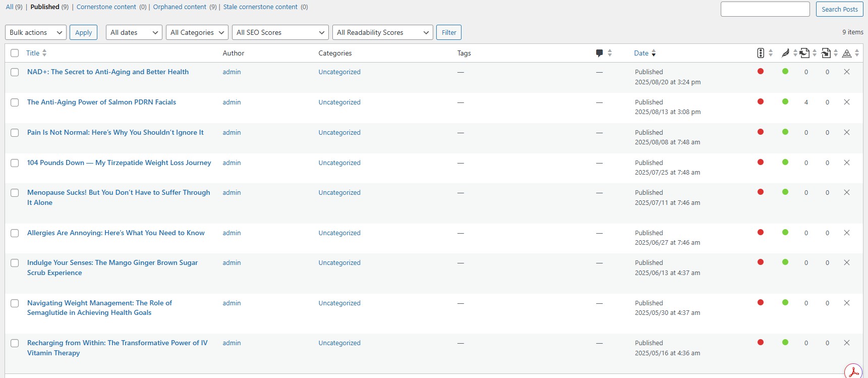Switch to the Orphaned content view

[x=180, y=7]
